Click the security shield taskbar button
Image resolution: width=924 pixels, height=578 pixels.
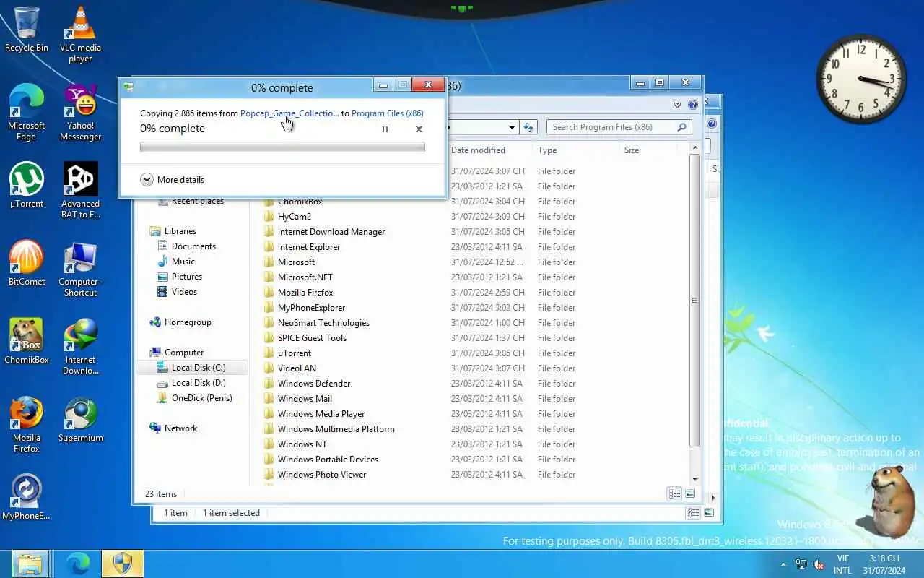[x=123, y=564]
